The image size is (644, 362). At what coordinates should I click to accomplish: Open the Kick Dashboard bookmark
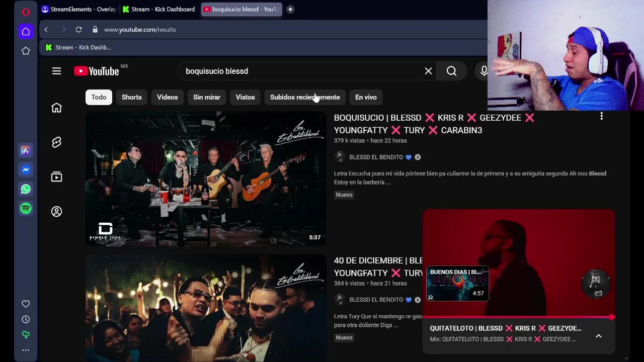(x=78, y=47)
